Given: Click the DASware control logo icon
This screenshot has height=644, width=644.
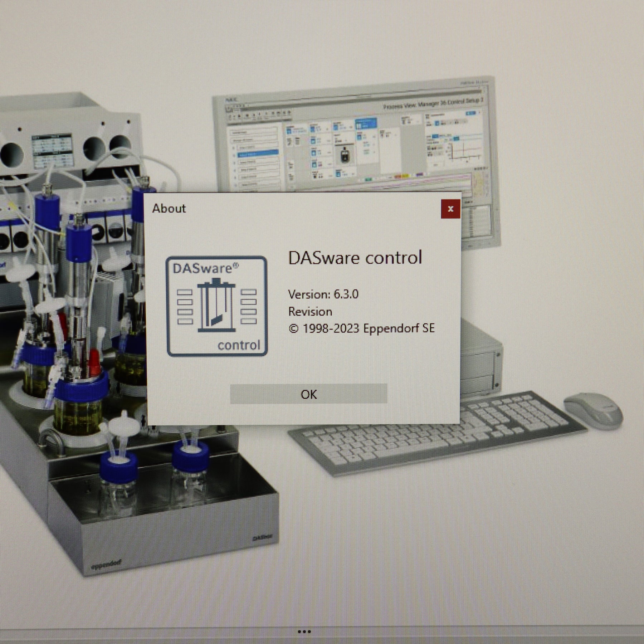Looking at the screenshot, I should (217, 306).
